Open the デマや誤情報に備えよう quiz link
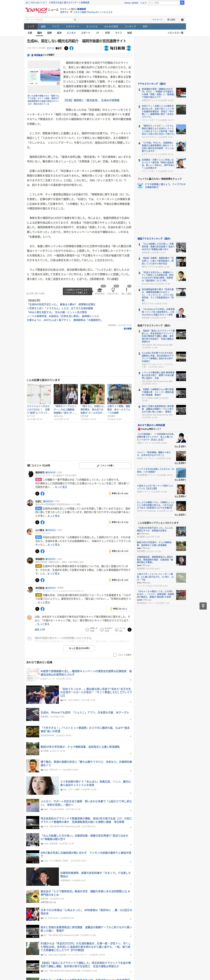Screen dimensions: 210x980 point(165,186)
